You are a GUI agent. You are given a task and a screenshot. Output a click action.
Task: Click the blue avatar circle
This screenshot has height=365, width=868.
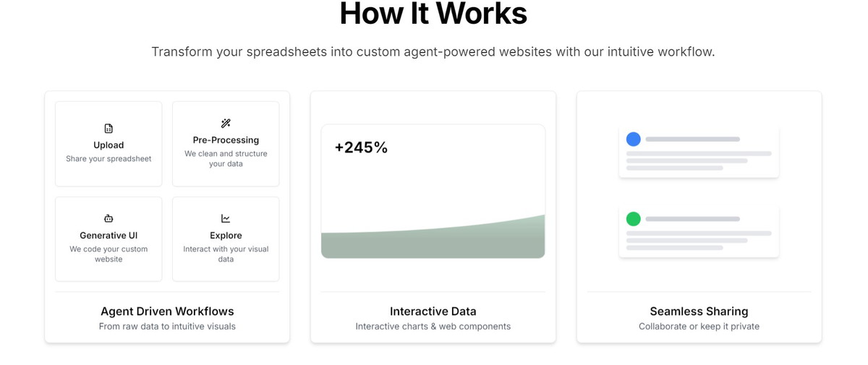(x=633, y=139)
